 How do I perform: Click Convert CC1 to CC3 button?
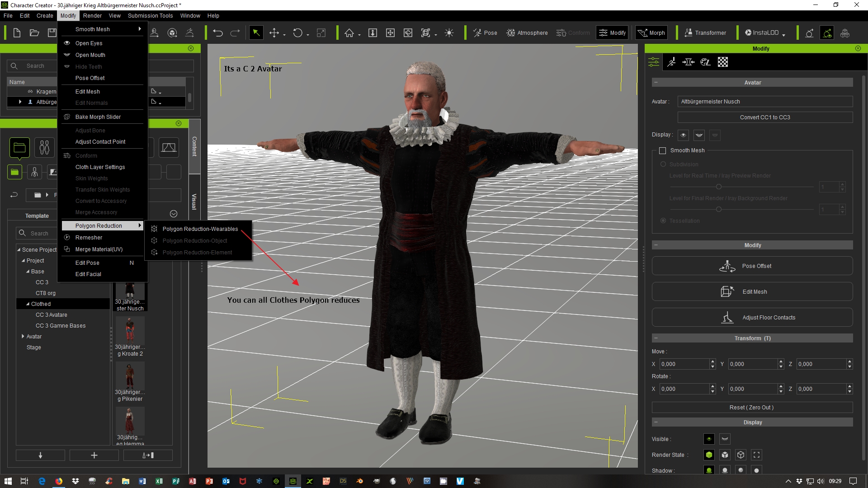coord(764,117)
